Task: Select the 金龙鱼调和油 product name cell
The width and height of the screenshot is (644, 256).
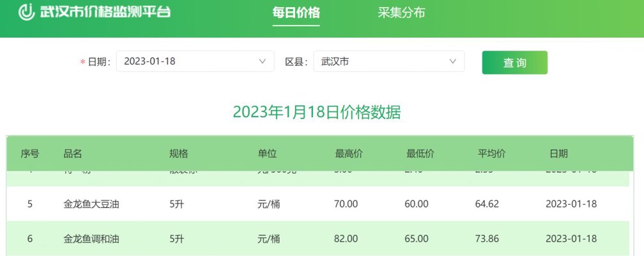Action: pos(91,239)
